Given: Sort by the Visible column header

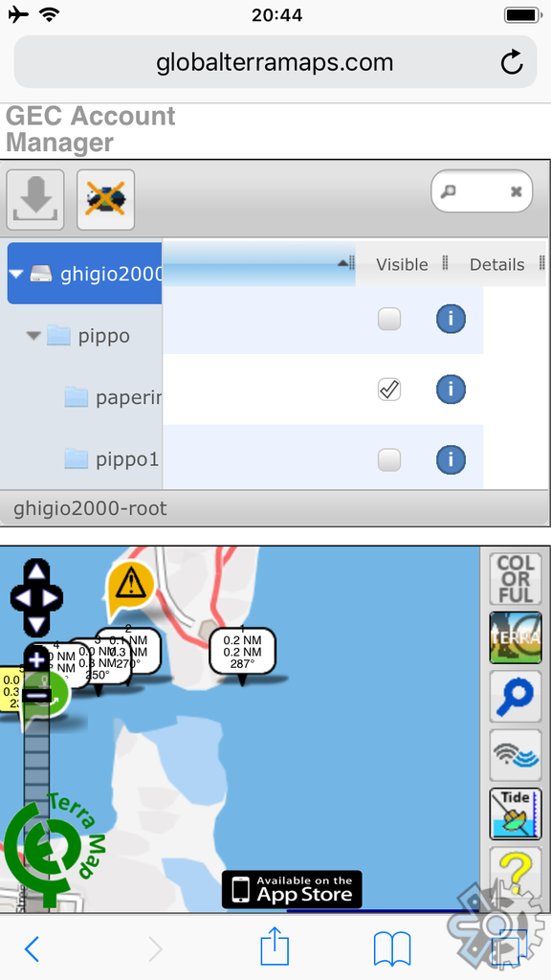Looking at the screenshot, I should click(x=403, y=264).
